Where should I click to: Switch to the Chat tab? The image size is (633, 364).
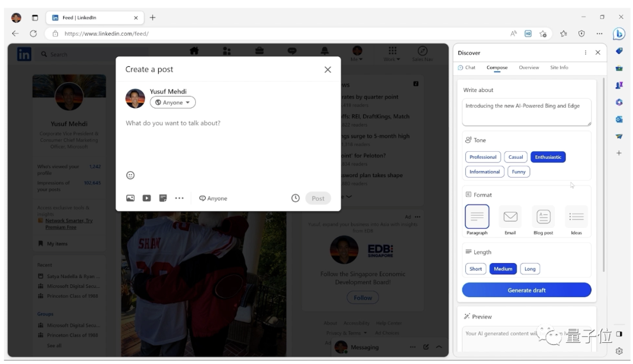point(467,67)
